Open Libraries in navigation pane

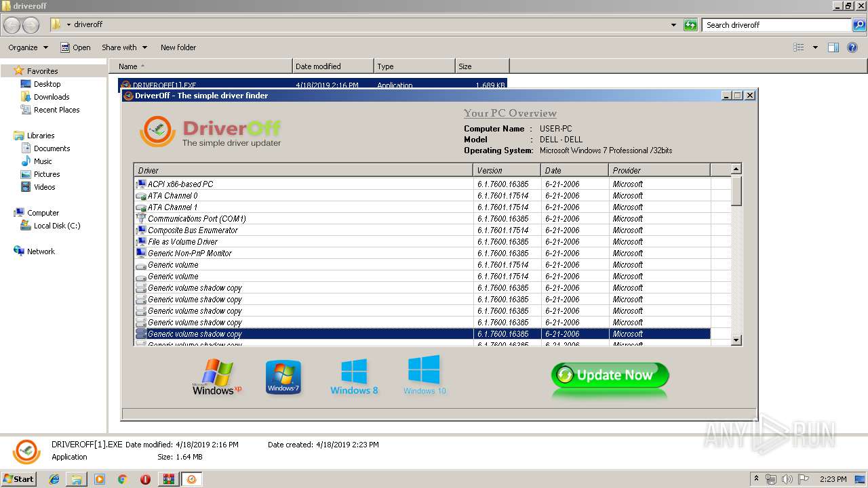coord(41,136)
